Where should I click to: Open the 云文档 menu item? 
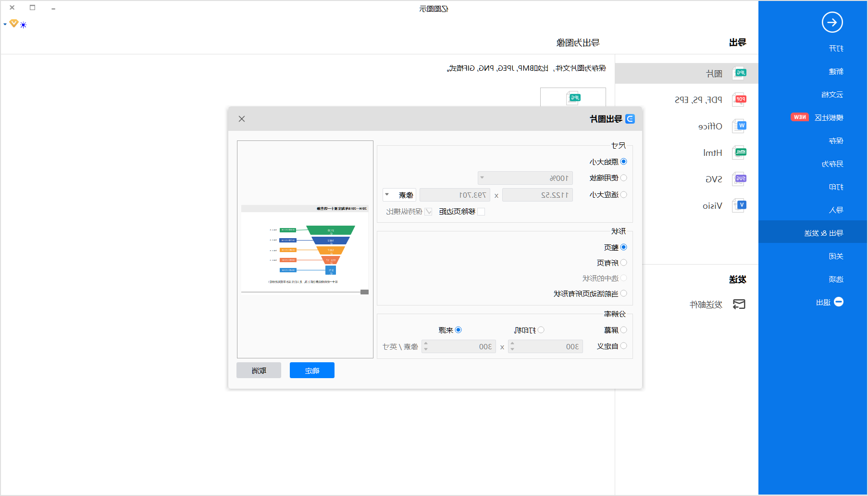tap(832, 94)
